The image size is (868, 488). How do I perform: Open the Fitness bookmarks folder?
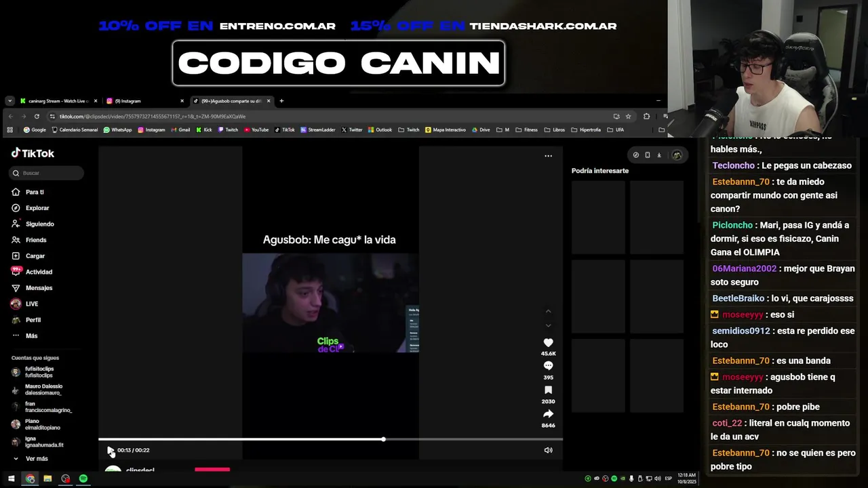[526, 129]
